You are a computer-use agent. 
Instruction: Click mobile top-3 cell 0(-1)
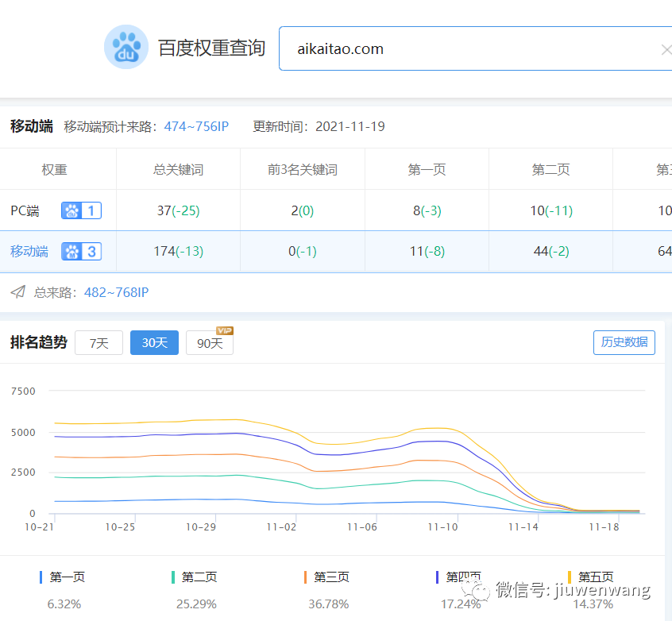tap(303, 251)
